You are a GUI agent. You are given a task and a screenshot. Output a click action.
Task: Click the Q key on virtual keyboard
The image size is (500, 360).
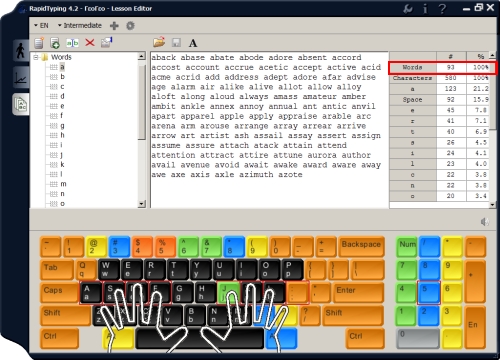[86, 270]
